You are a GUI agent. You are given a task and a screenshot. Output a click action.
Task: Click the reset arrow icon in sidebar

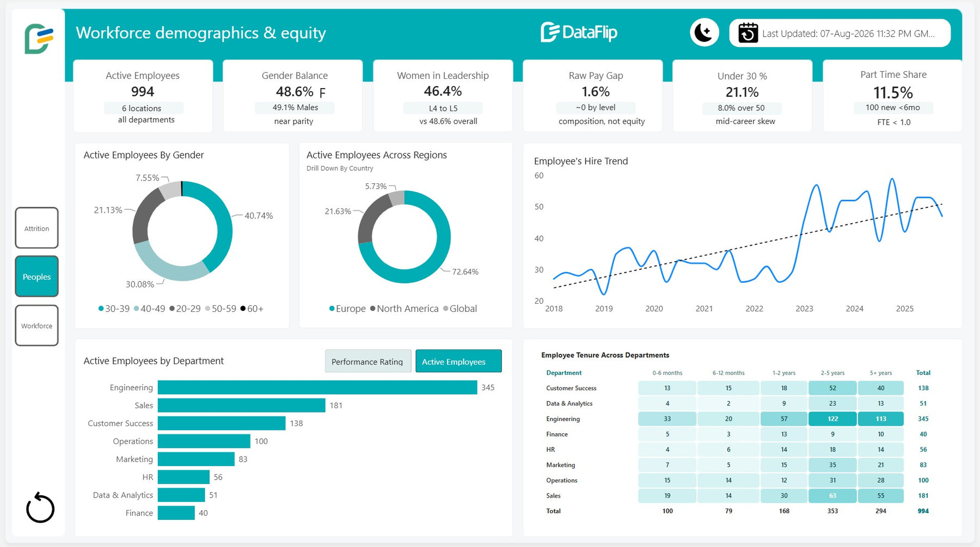40,508
